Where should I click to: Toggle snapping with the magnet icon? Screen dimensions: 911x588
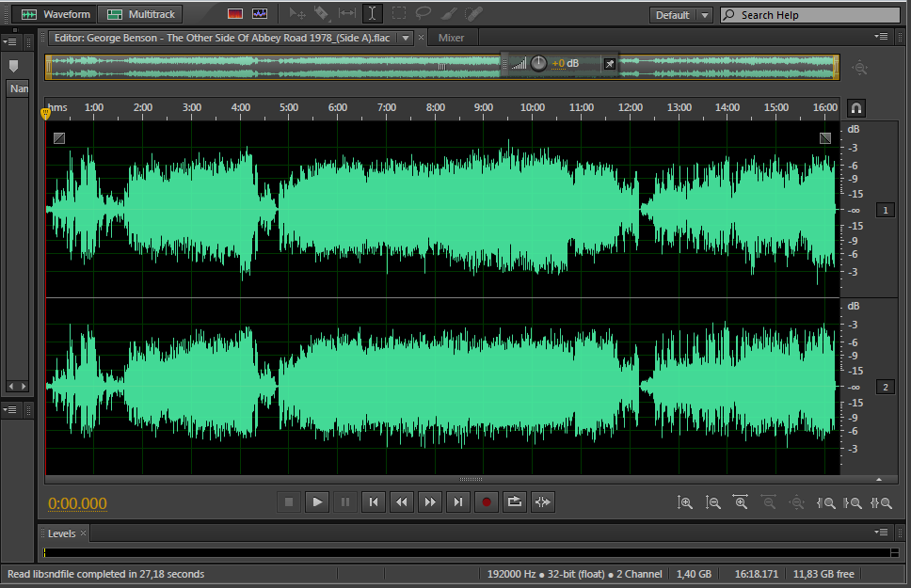856,108
